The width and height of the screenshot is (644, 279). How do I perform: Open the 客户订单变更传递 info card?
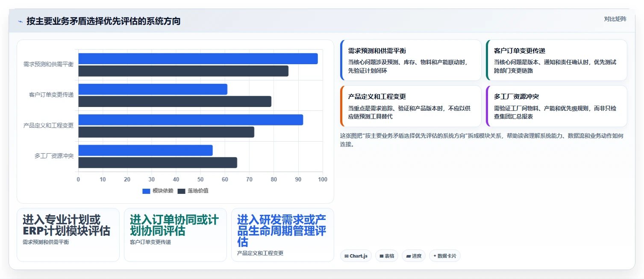point(556,60)
